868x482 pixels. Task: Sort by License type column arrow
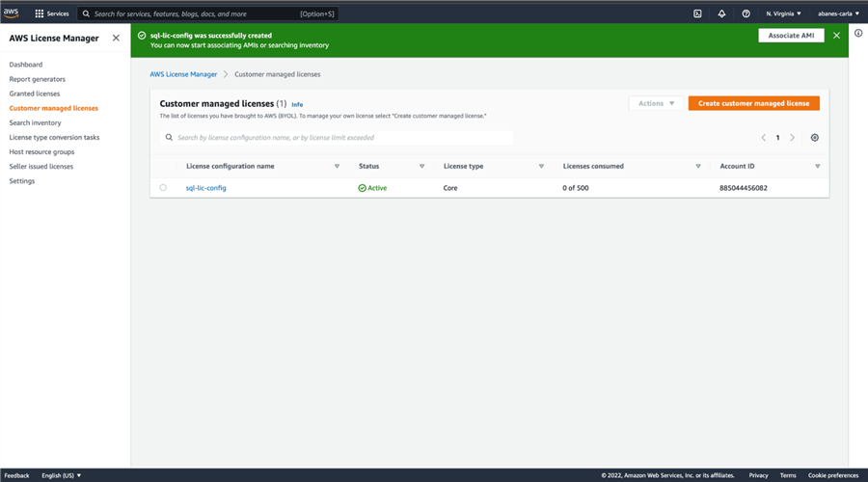(x=541, y=166)
